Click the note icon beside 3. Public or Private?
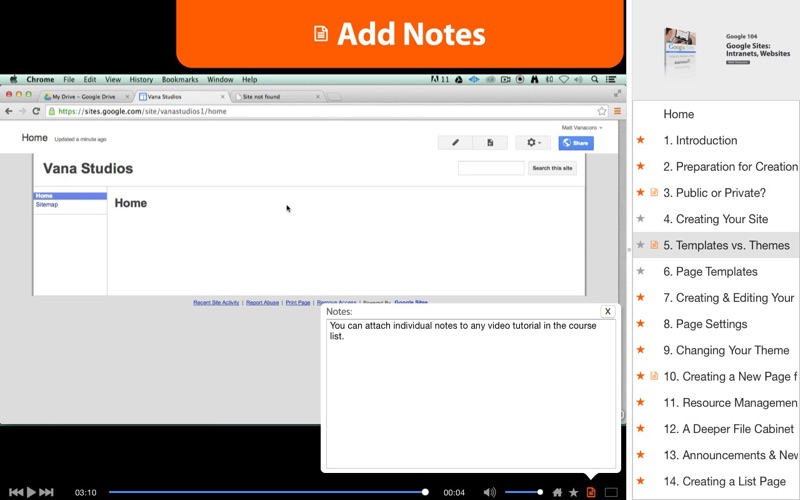 (654, 192)
